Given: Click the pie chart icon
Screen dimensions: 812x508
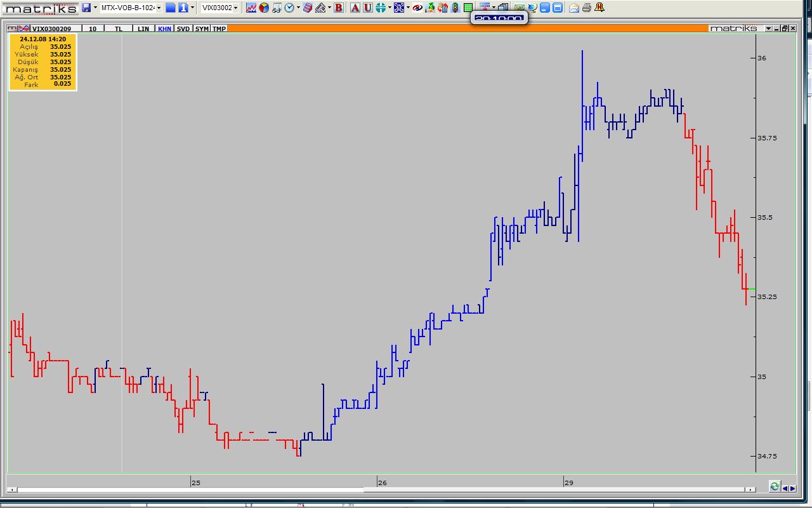Looking at the screenshot, I should 264,8.
